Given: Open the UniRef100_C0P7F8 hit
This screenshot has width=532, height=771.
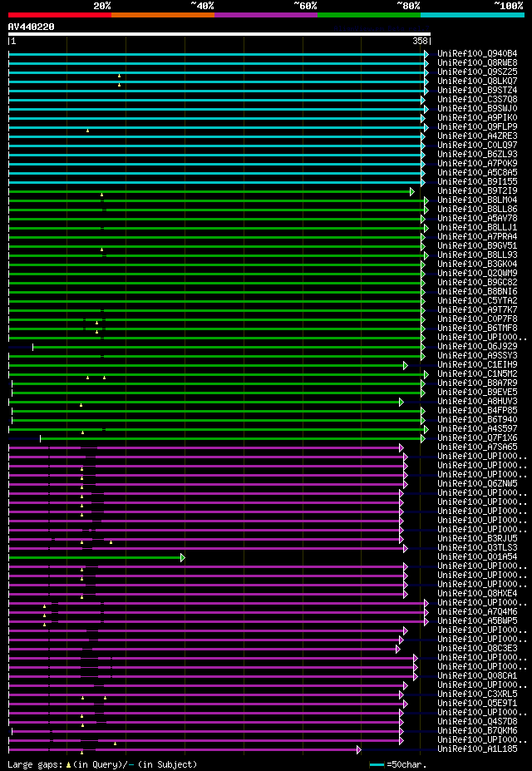Looking at the screenshot, I should click(x=477, y=319).
